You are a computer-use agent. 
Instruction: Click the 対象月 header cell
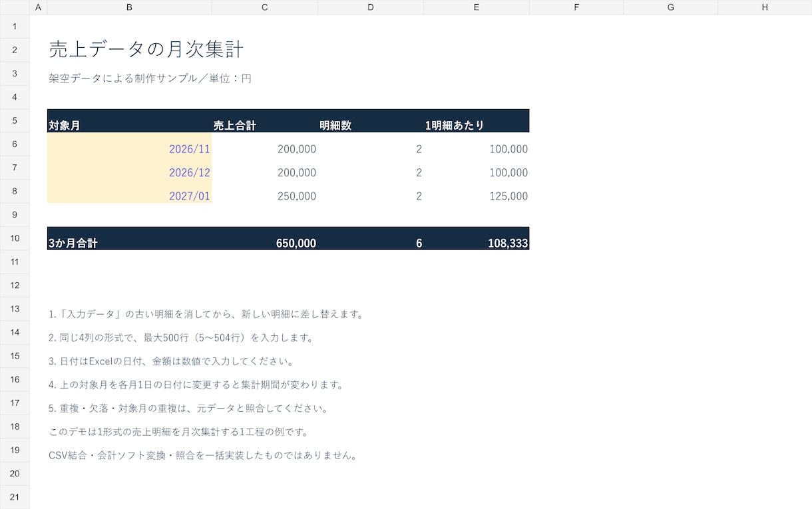coord(129,121)
